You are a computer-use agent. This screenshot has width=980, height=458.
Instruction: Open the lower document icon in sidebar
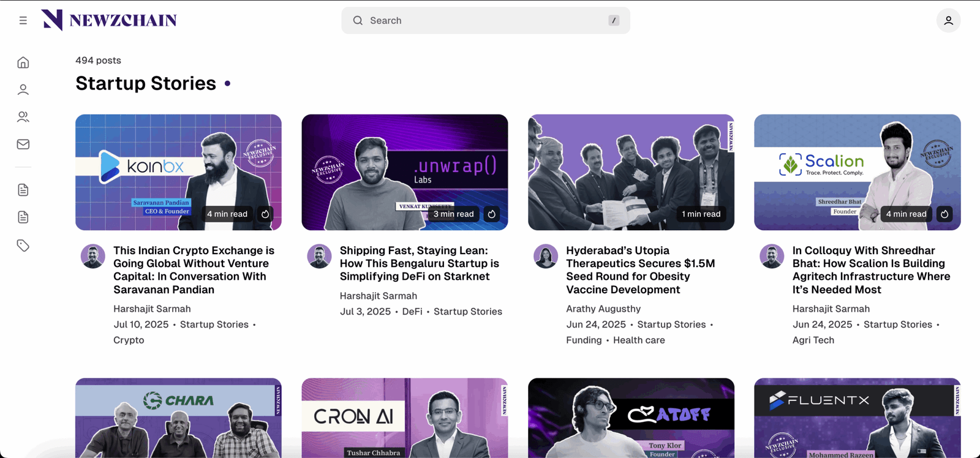[x=23, y=217]
